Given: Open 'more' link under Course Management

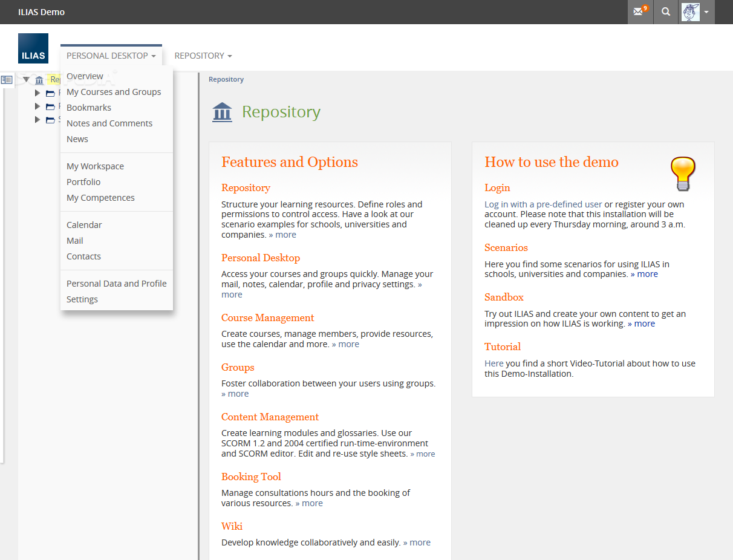Looking at the screenshot, I should (345, 344).
